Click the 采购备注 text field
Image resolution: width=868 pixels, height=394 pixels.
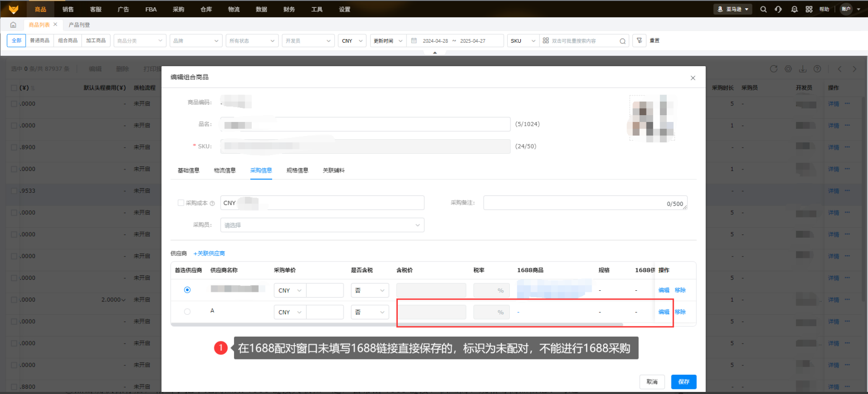point(573,203)
